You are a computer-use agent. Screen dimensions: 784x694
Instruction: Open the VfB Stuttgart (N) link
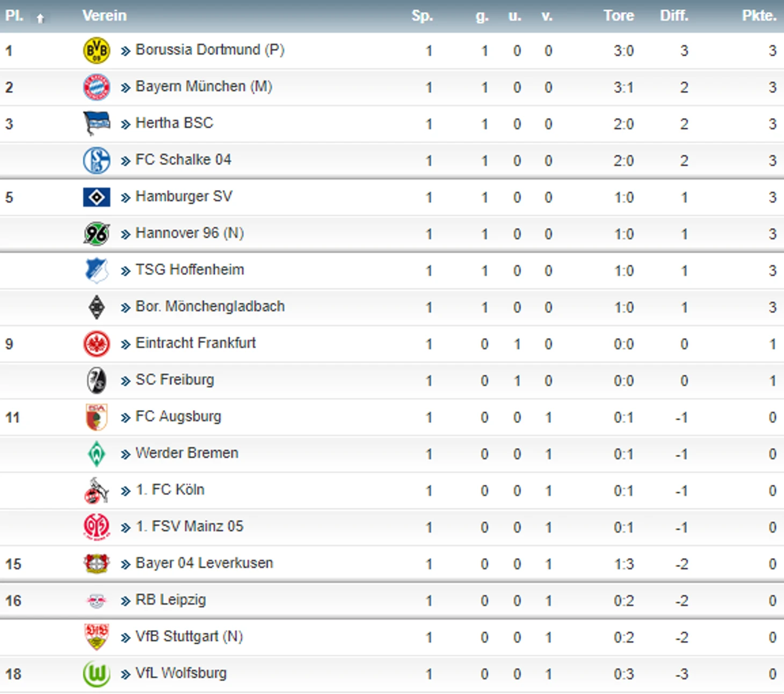pyautogui.click(x=189, y=637)
